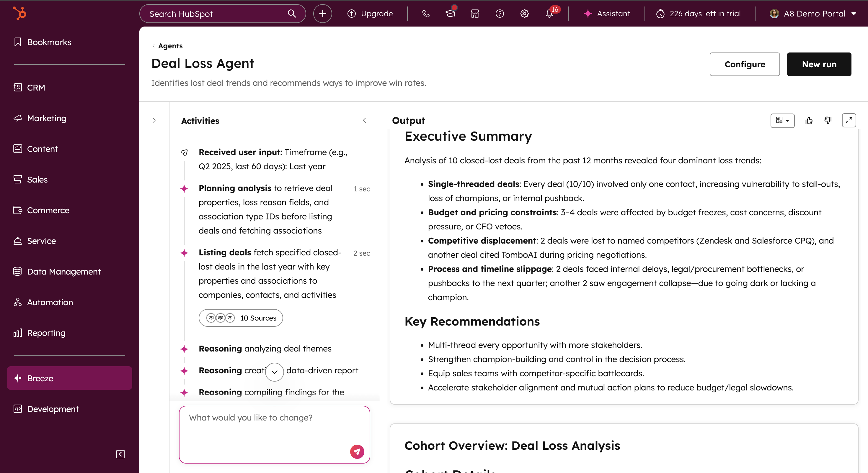
Task: Open notifications bell with 16 badge
Action: (x=549, y=14)
